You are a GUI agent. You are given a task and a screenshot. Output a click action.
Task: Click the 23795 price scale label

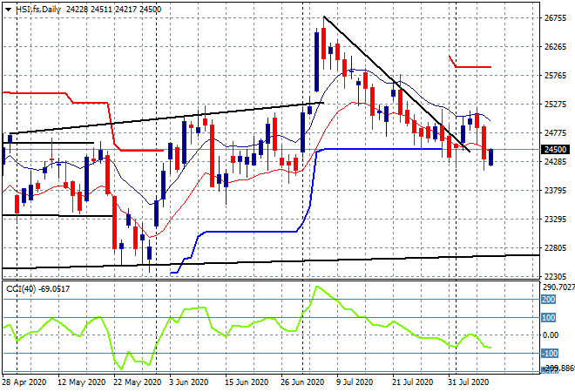(555, 191)
